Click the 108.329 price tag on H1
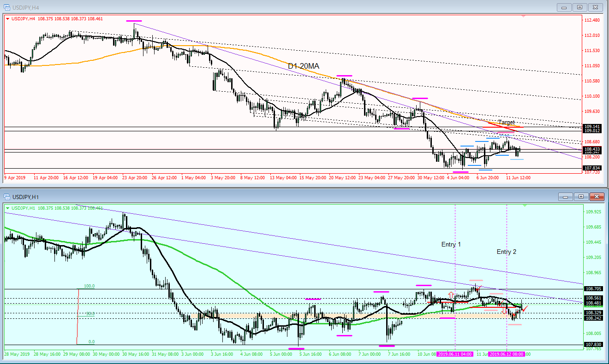609x364 pixels. pyautogui.click(x=592, y=313)
